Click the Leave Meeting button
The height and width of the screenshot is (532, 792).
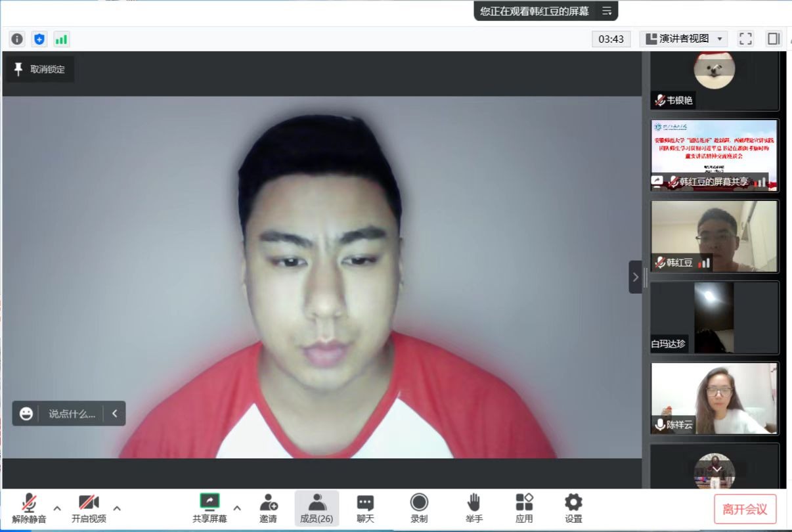click(x=745, y=509)
